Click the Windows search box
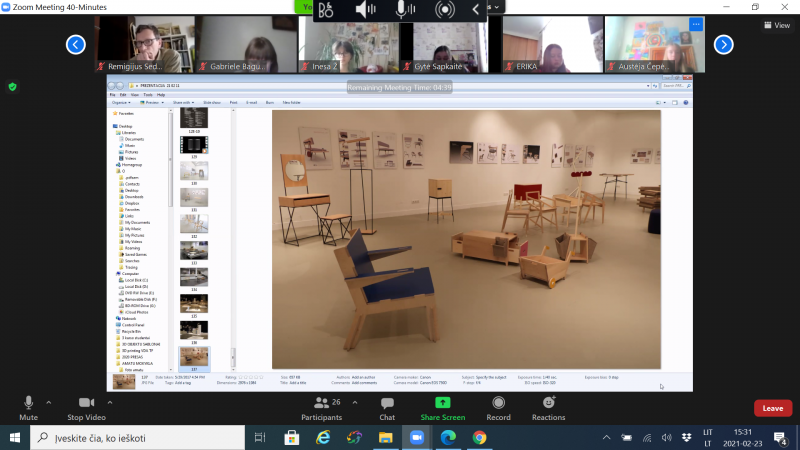The image size is (800, 450). [138, 438]
